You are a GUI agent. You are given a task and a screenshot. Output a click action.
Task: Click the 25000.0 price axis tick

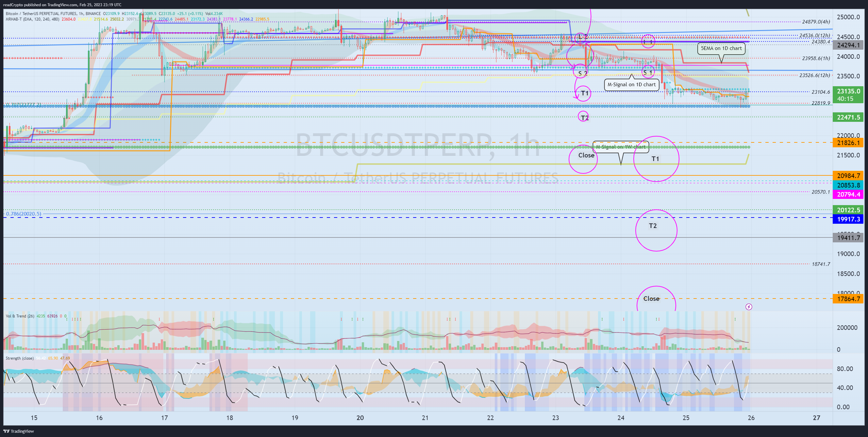coord(848,17)
